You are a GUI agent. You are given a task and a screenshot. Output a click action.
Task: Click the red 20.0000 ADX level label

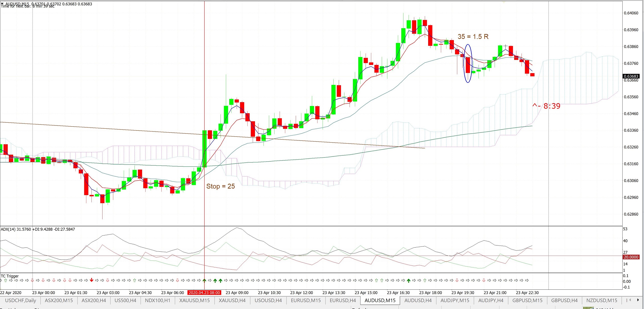pyautogui.click(x=631, y=257)
